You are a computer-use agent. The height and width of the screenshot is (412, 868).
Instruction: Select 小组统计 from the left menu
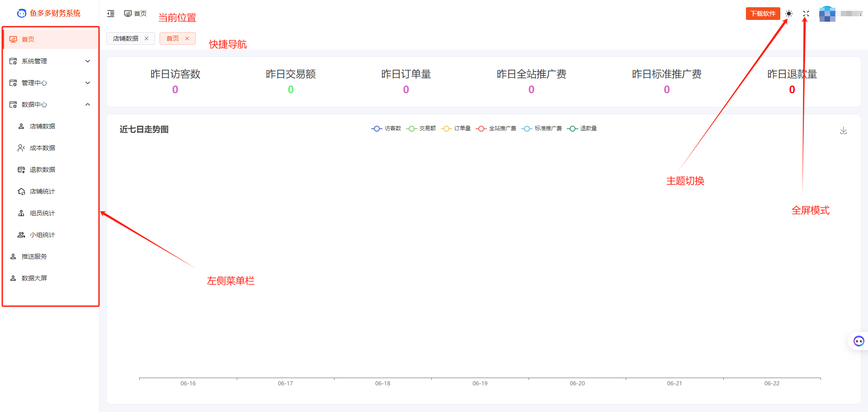coord(42,235)
